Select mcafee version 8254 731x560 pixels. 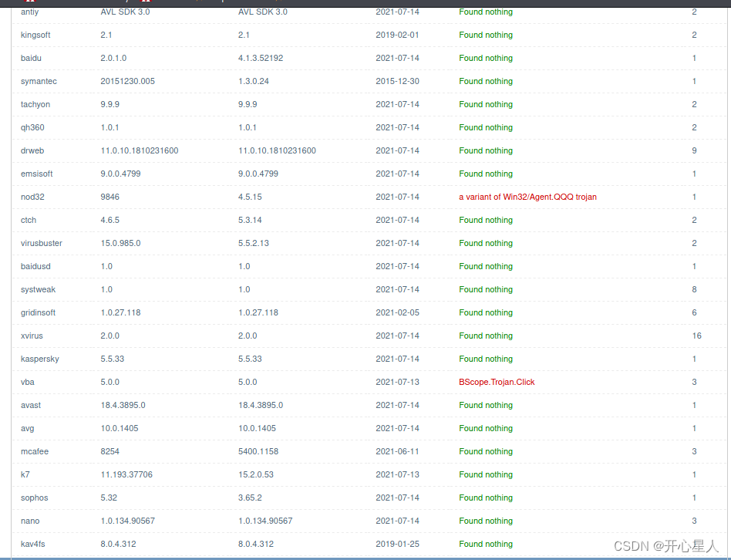110,451
